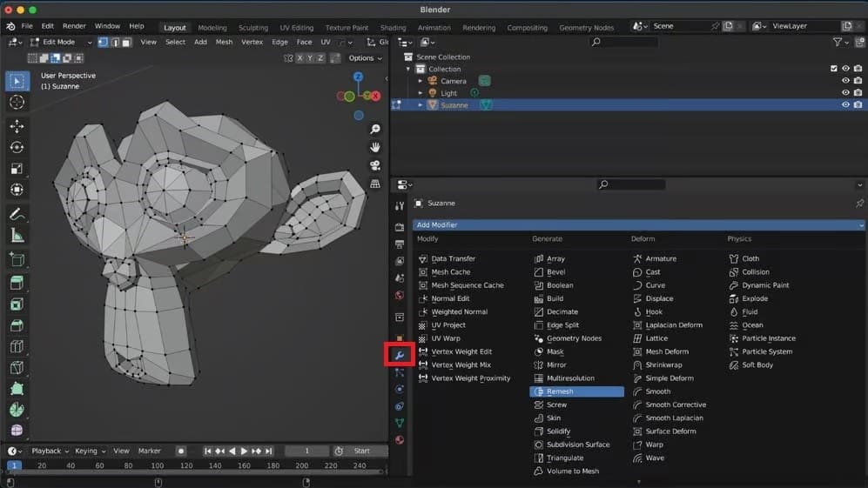Open the Options dropdown in viewport
The image size is (868, 488).
(x=365, y=58)
